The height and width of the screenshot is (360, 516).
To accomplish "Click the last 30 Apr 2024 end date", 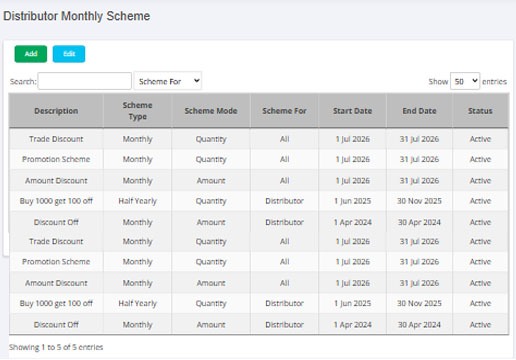I will [419, 325].
